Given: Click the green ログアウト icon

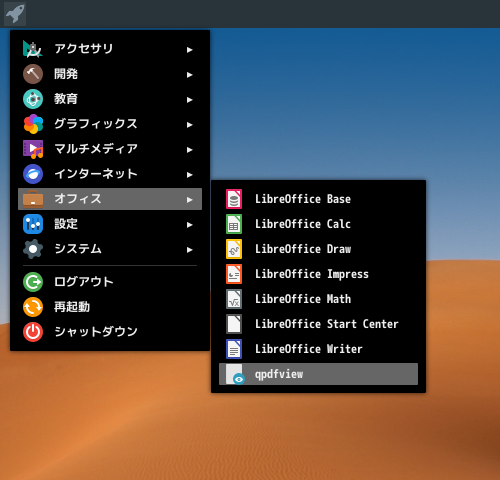Looking at the screenshot, I should tap(33, 282).
